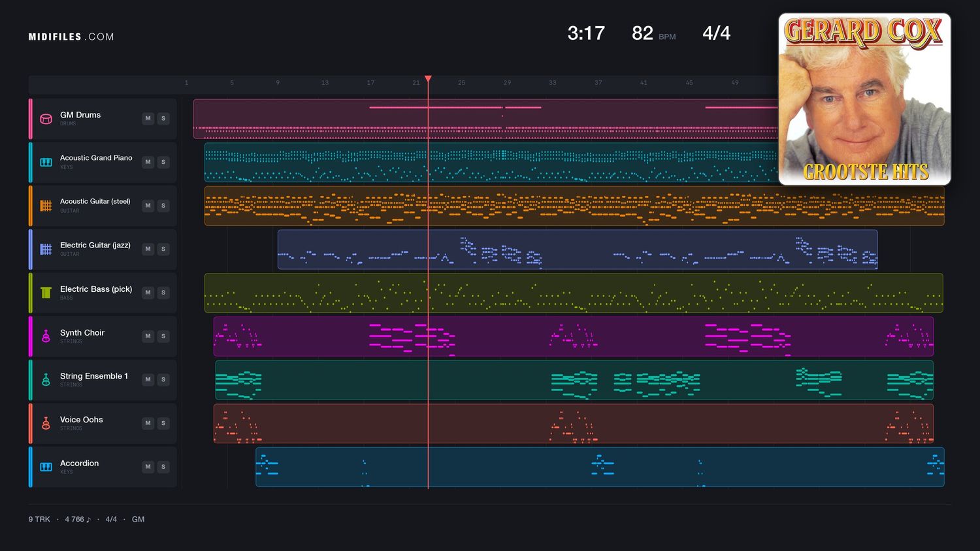
Task: Click the Accordion MIDI clip
Action: (x=600, y=467)
